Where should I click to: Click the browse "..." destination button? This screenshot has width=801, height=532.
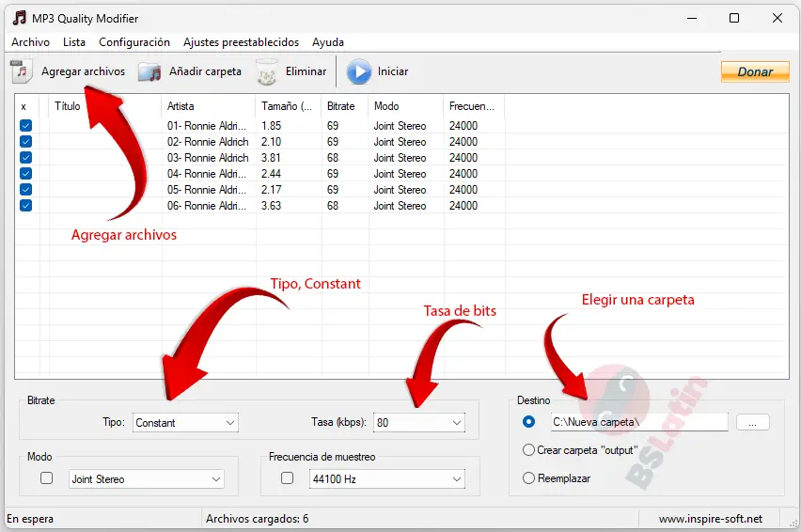pos(752,422)
